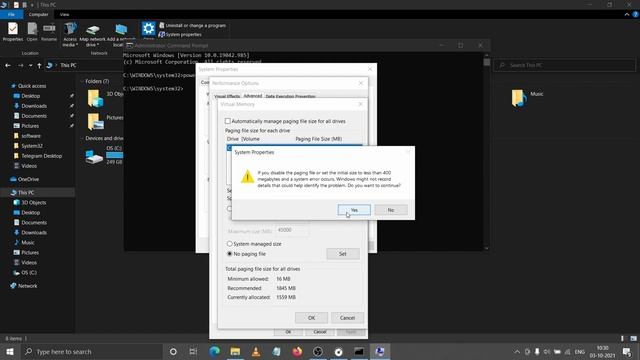Click the Forward arrow in File Explorer

20,65
